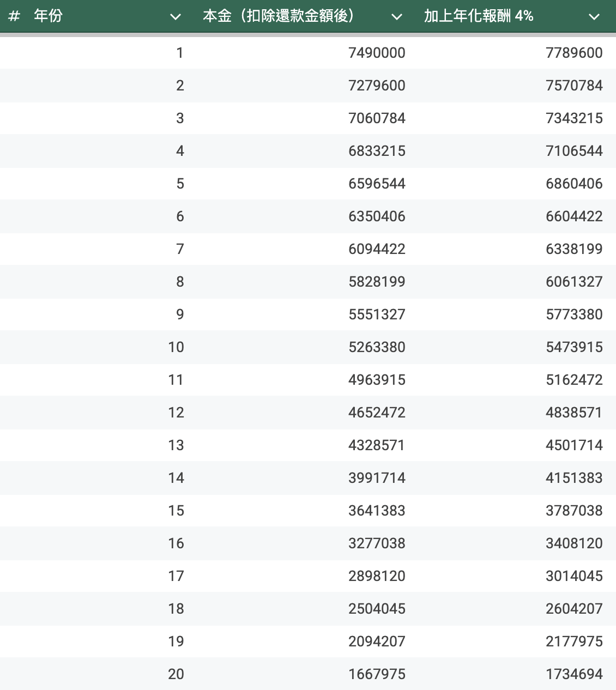Open the 加上年化報酬 4% column dropdown
Screen dimensions: 616x690
[594, 17]
